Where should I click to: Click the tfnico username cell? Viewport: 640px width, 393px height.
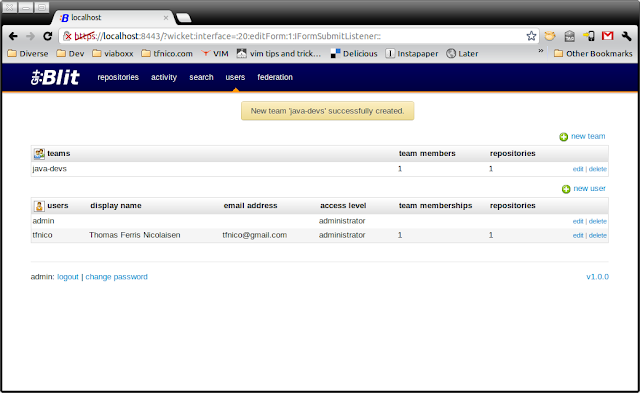[42, 235]
